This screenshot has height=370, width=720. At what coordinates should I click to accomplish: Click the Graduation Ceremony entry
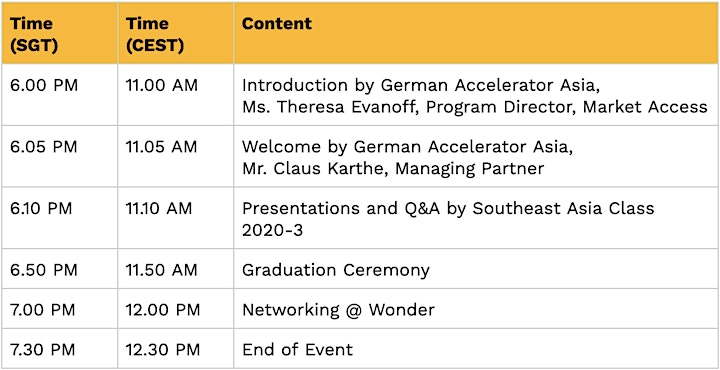click(x=336, y=270)
